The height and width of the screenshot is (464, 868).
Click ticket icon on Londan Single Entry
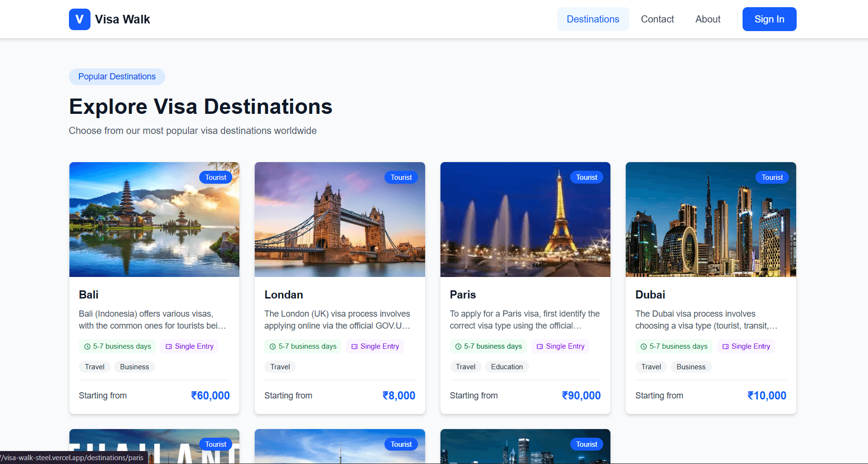click(x=354, y=347)
